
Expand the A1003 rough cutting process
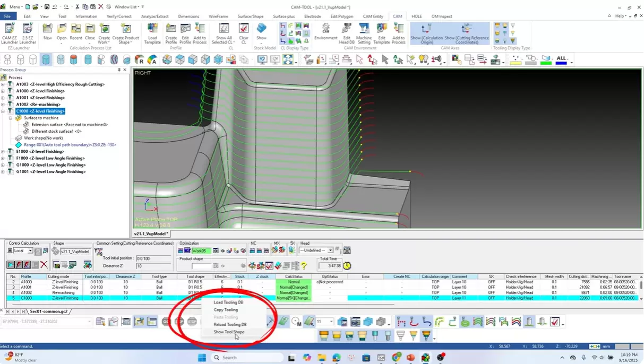[3, 84]
